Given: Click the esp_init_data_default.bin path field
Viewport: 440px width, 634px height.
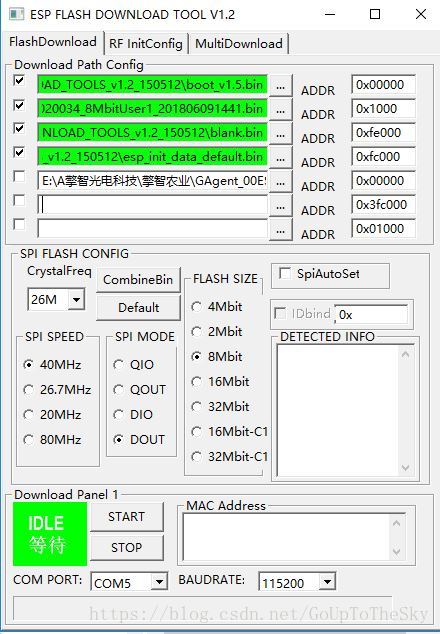Looking at the screenshot, I should [152, 157].
